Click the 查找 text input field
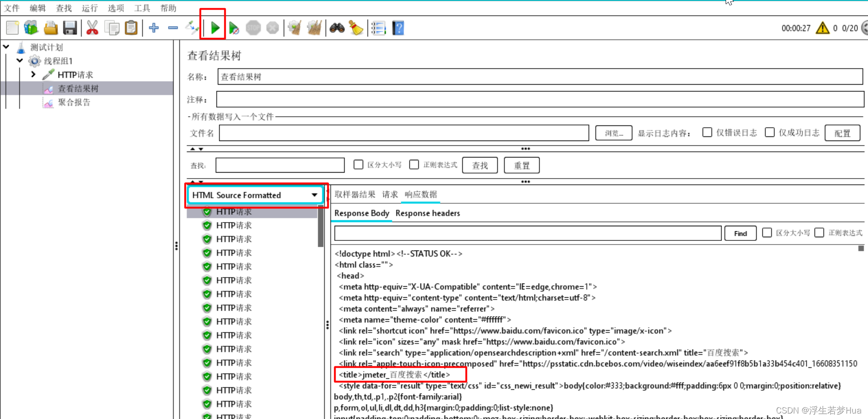This screenshot has height=419, width=868. 280,165
